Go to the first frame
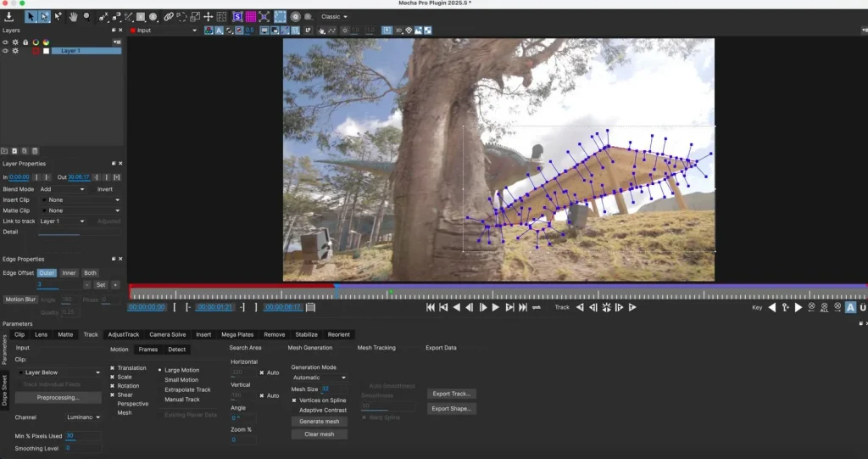The image size is (868, 459). point(430,307)
